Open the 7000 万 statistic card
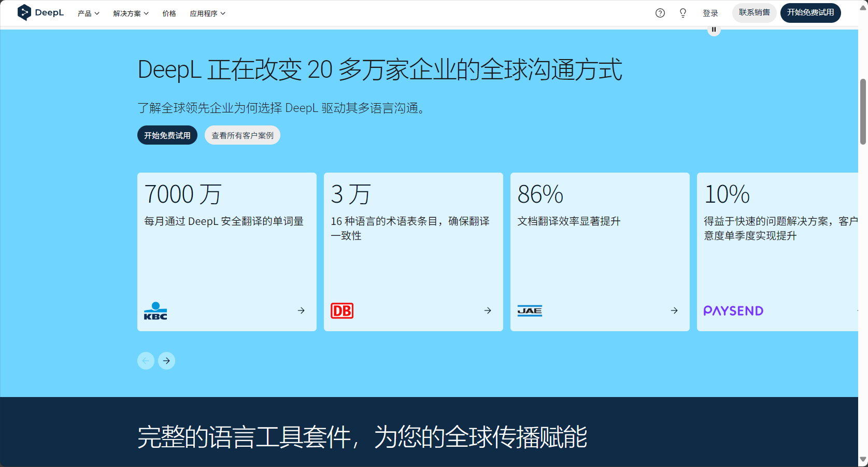The height and width of the screenshot is (467, 868). coord(227,252)
